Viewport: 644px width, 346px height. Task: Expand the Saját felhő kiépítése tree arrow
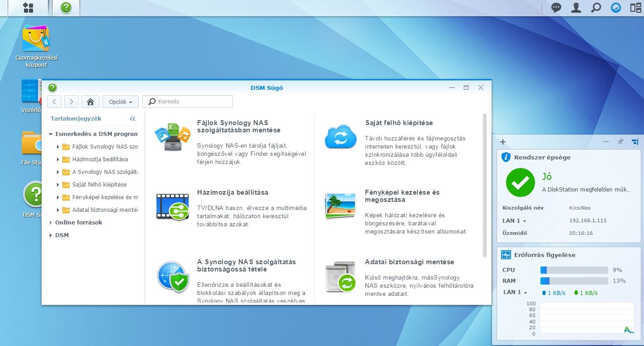click(58, 185)
